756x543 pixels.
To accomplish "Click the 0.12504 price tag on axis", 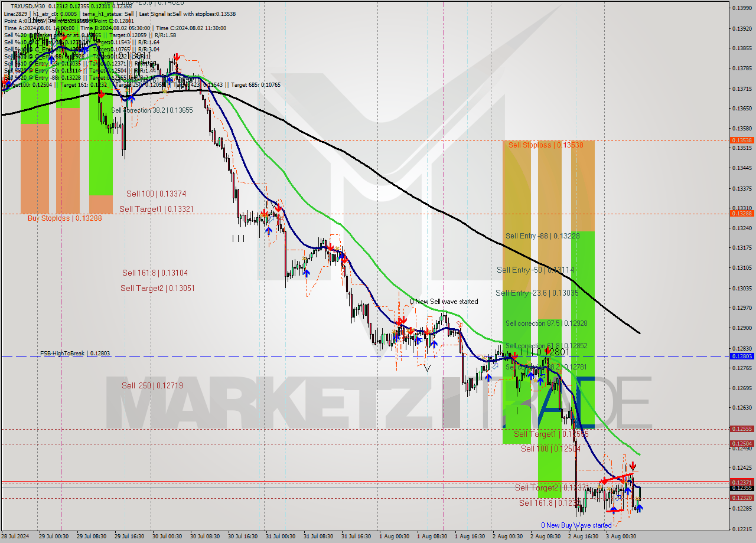I will click(x=741, y=444).
